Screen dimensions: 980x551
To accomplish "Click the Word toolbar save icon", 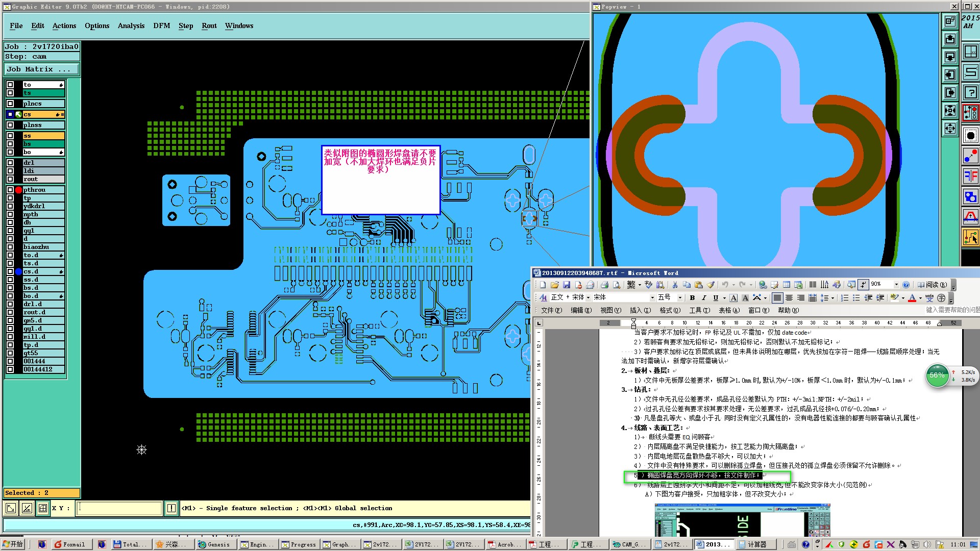I will 567,285.
